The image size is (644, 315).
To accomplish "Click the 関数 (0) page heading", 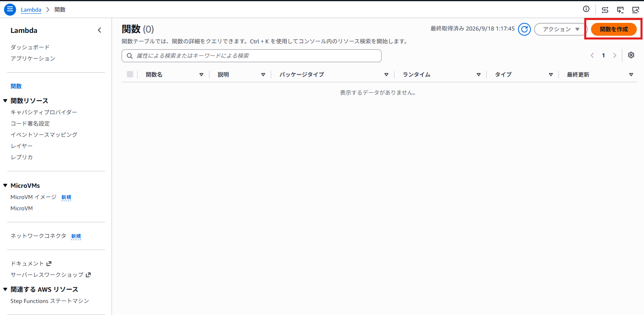I will [x=138, y=29].
